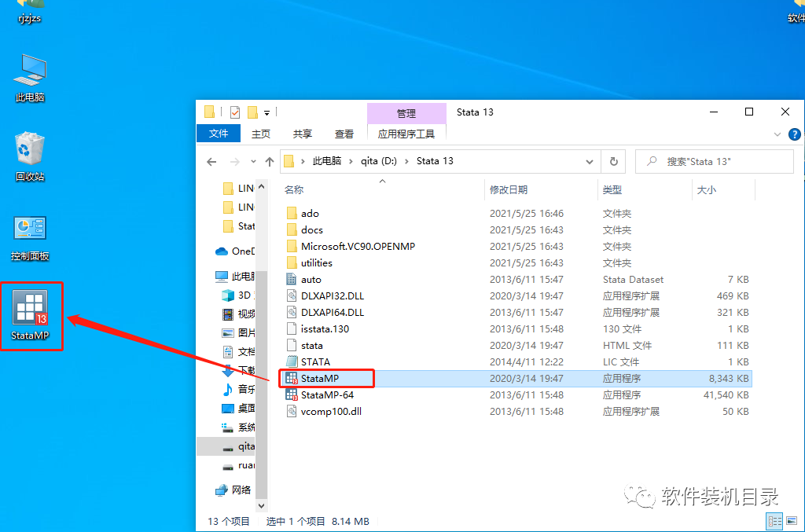
Task: Select 图片 in the navigation pane
Action: tap(238, 333)
